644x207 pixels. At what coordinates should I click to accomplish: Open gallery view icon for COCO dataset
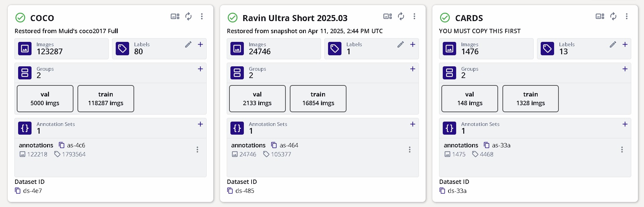(175, 16)
